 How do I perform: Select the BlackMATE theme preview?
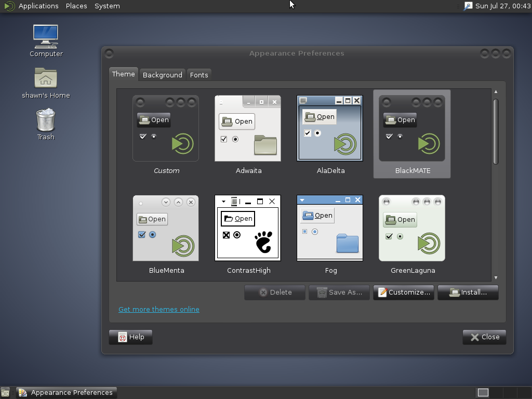pyautogui.click(x=412, y=128)
